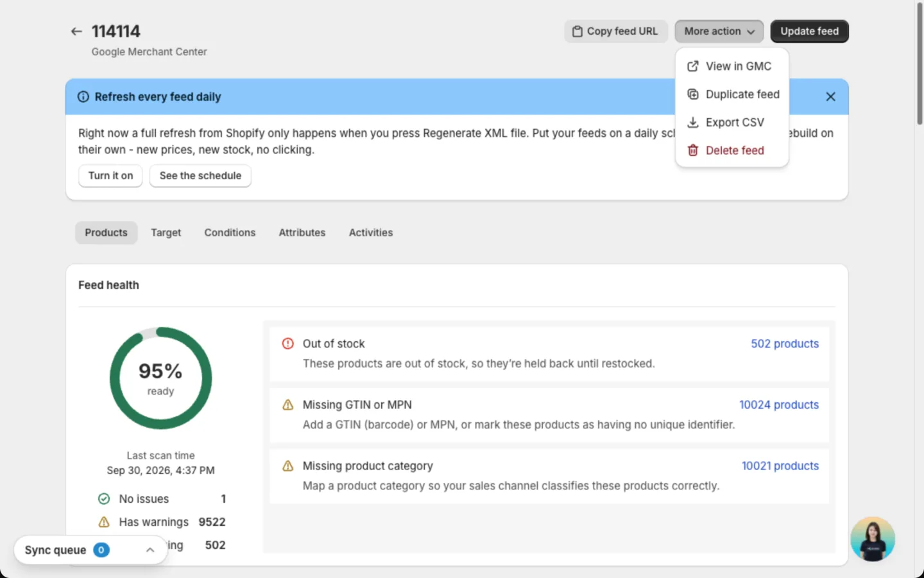The height and width of the screenshot is (578, 924).
Task: Click the trash icon beside Delete feed
Action: click(x=693, y=150)
